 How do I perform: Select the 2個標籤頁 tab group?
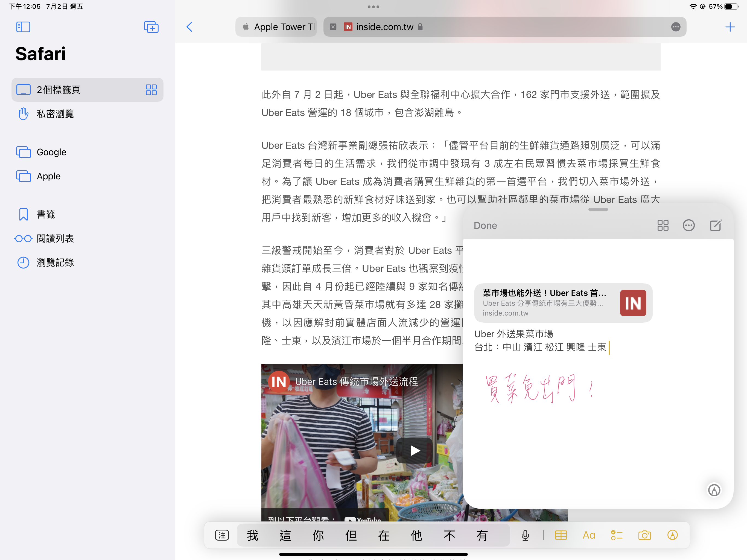(87, 90)
